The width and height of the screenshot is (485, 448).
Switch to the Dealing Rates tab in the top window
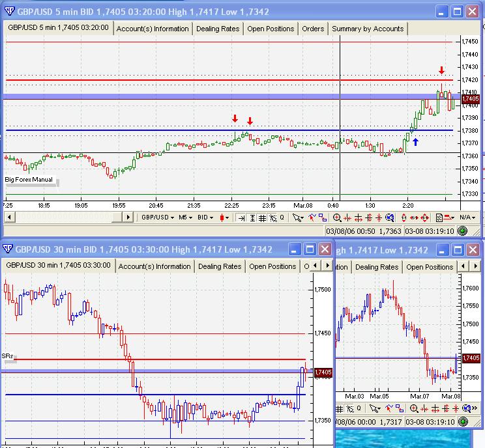pyautogui.click(x=217, y=29)
